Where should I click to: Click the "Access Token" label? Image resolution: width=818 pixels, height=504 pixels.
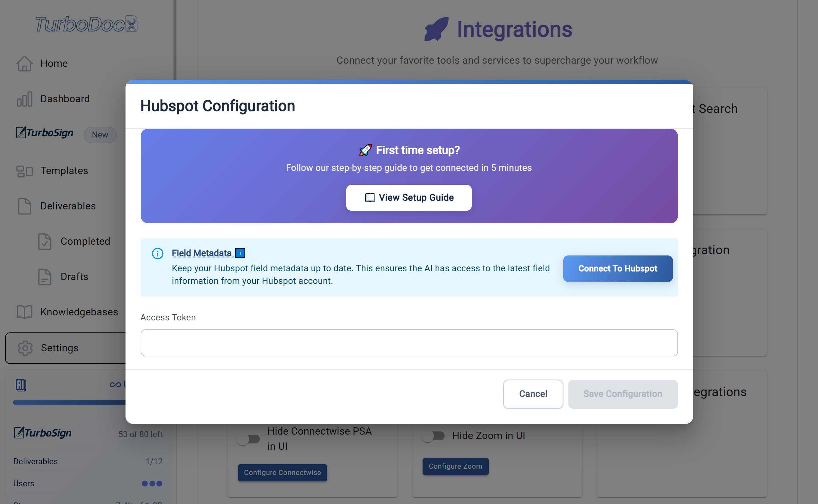point(168,317)
